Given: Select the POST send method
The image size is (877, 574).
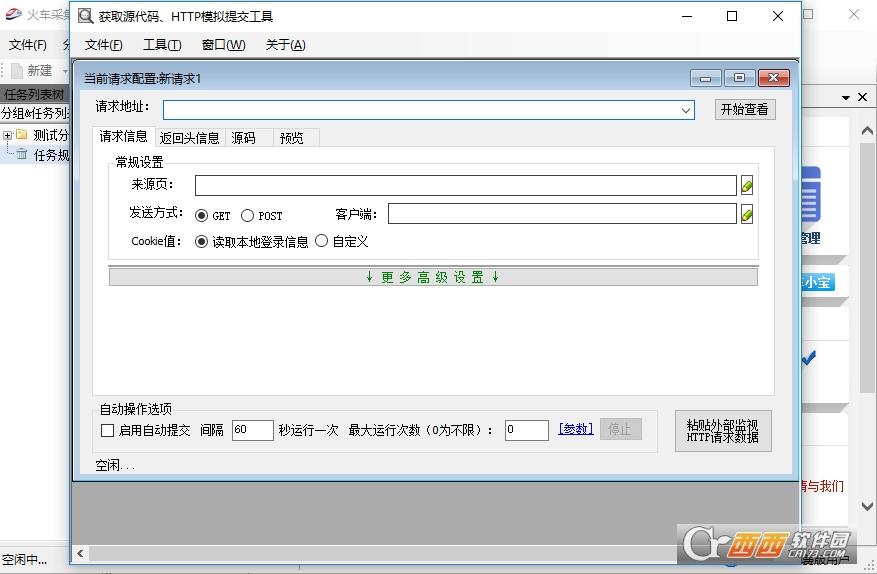Looking at the screenshot, I should [x=248, y=215].
